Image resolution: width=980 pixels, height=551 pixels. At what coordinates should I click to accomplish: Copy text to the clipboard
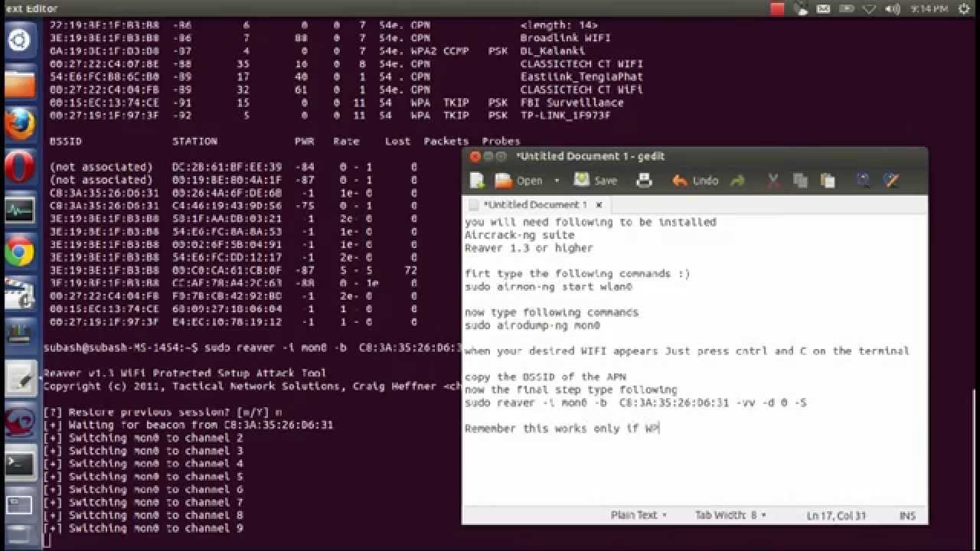[800, 180]
